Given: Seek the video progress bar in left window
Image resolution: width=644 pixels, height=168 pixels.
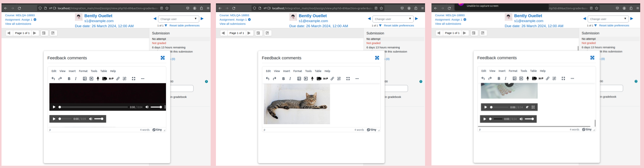Looking at the screenshot, I should tap(93, 107).
